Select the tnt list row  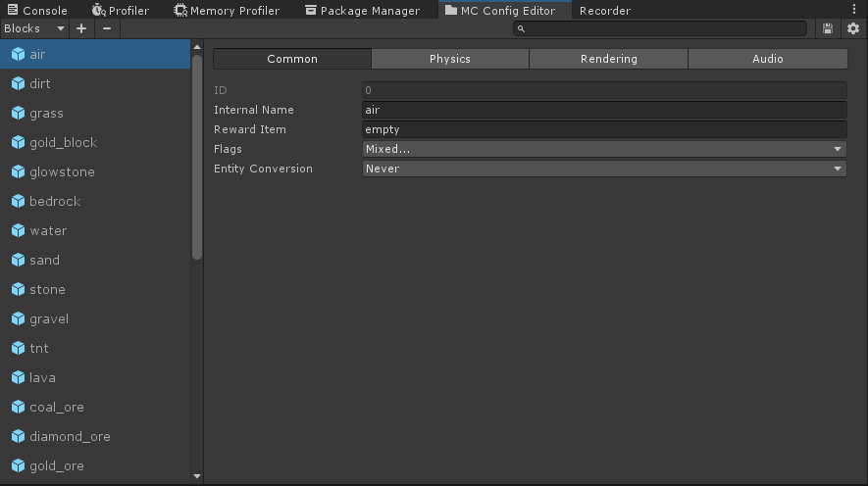(x=95, y=348)
